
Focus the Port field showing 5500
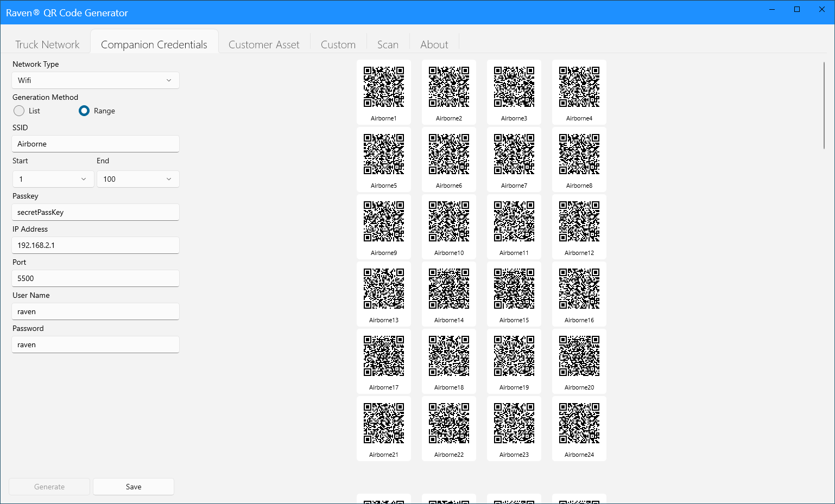[96, 278]
